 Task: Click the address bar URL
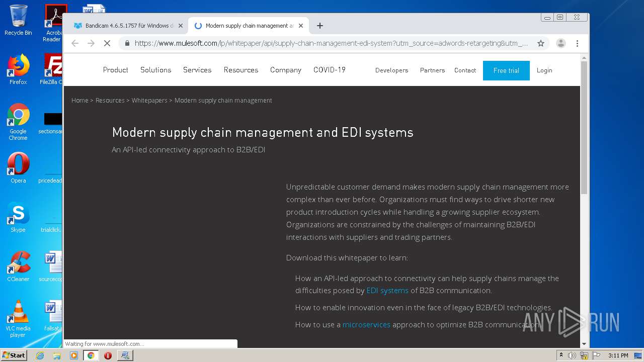331,43
